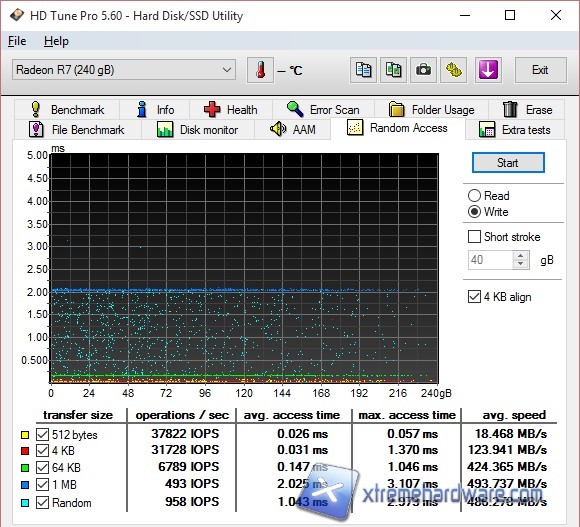
Task: Click the transfer size column header
Action: [78, 415]
